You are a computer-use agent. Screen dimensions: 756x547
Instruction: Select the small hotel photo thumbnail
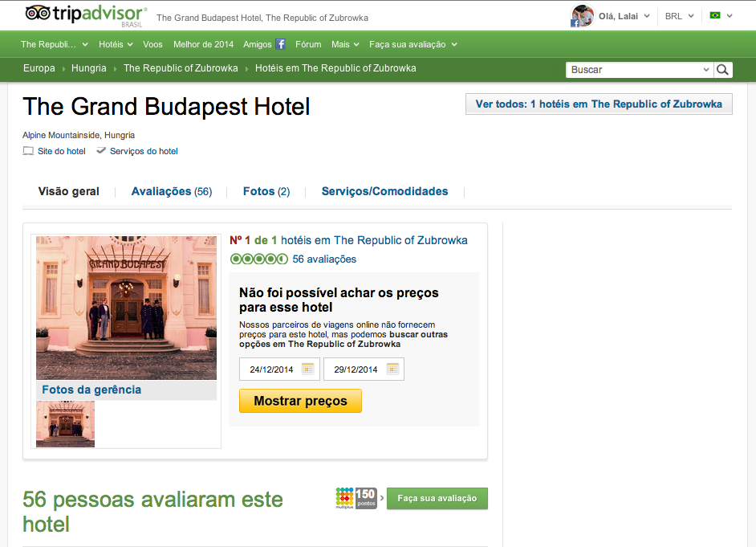(66, 424)
